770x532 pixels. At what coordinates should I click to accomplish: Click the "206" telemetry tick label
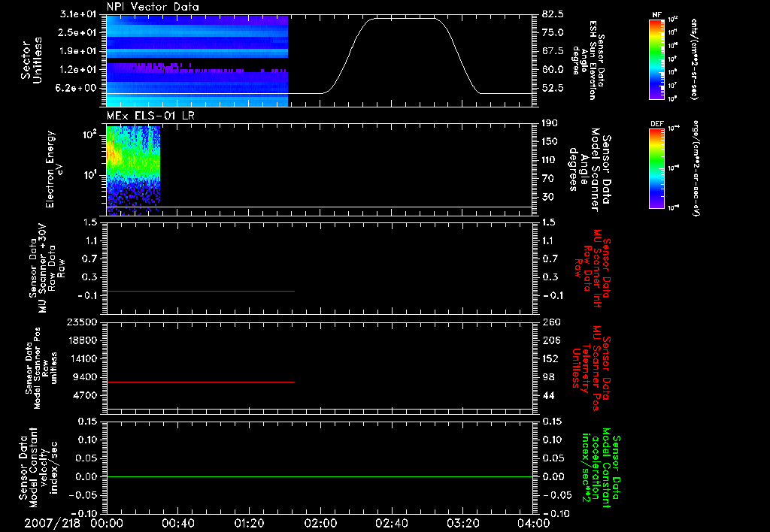550,340
